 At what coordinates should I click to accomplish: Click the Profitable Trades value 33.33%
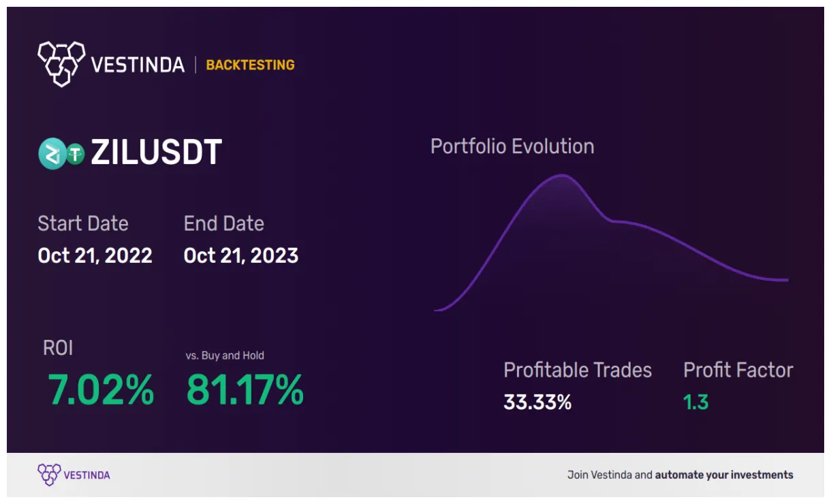537,403
